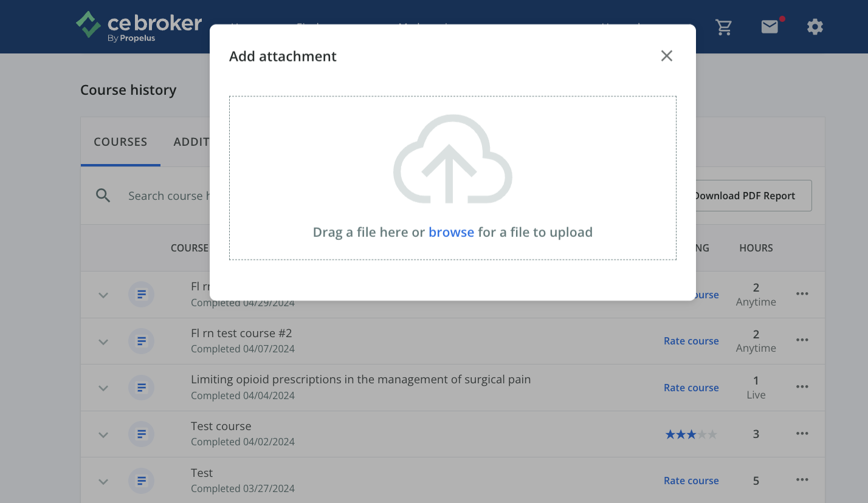Click Rate course for Limiting opioid prescriptions
Viewport: 868px width, 503px height.
click(x=691, y=388)
